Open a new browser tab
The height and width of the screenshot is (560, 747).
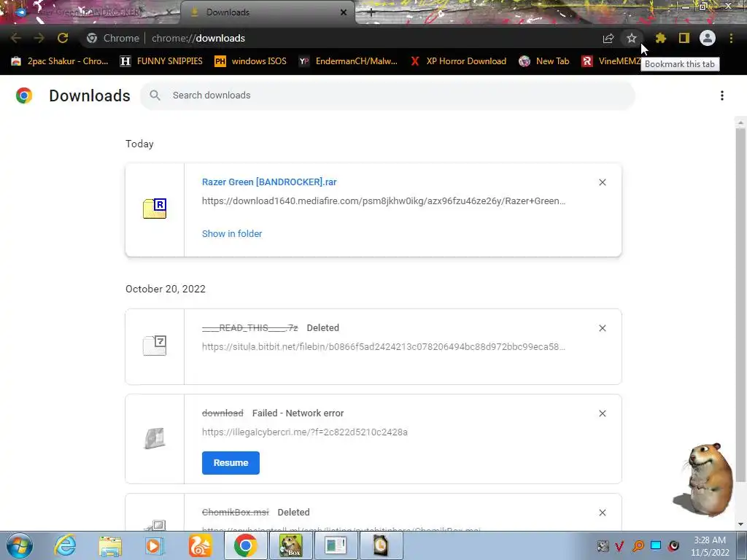click(x=371, y=12)
